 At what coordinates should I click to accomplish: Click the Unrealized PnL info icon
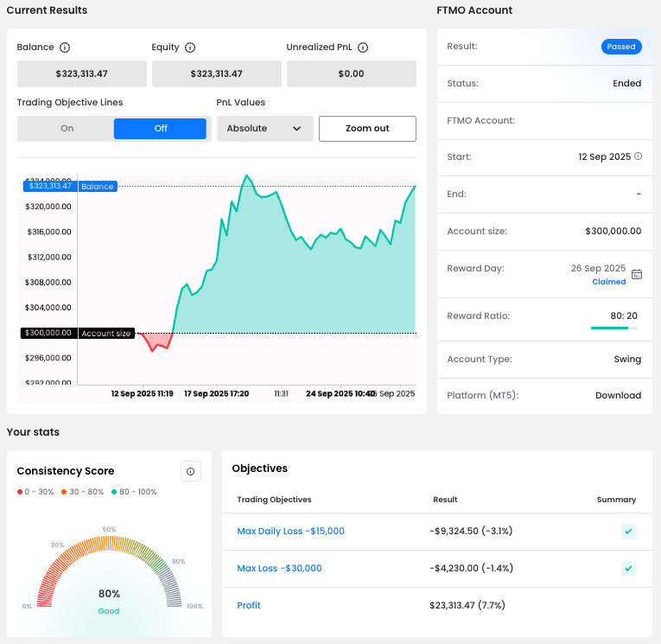pyautogui.click(x=363, y=48)
